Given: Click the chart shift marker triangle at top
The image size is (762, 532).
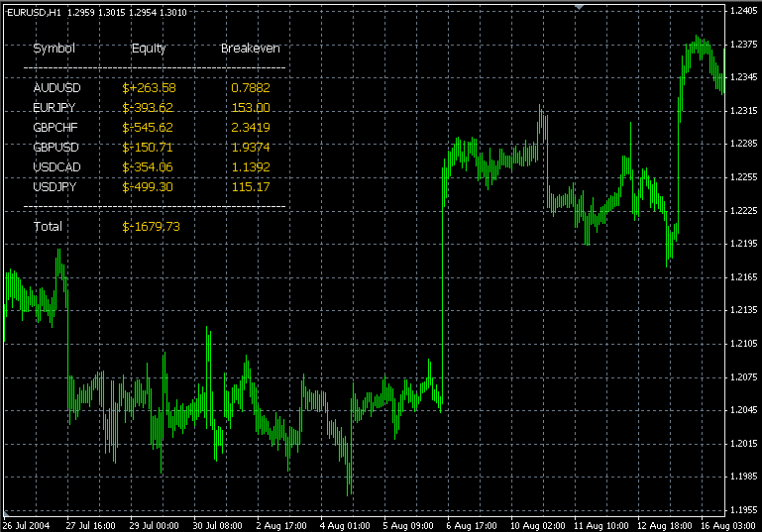Looking at the screenshot, I should pyautogui.click(x=579, y=7).
